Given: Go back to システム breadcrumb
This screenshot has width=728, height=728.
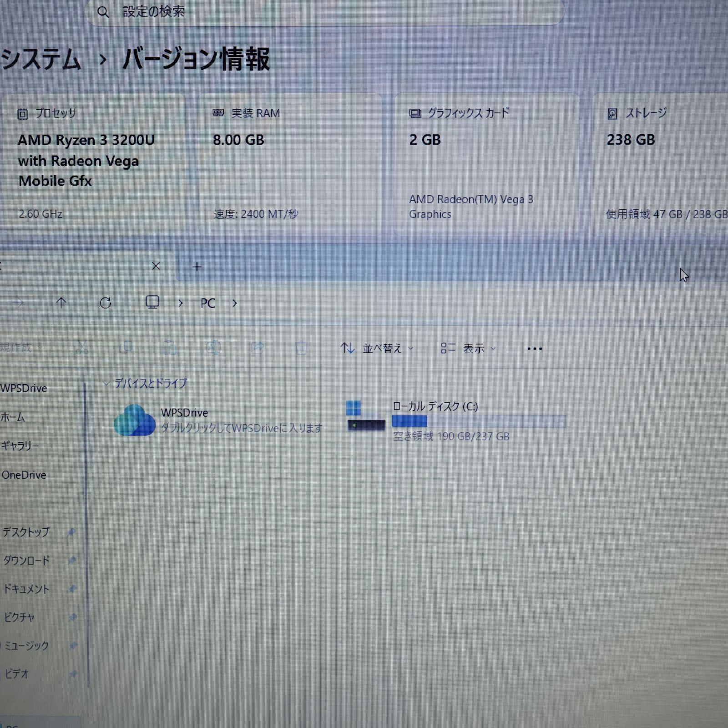Looking at the screenshot, I should 40,60.
